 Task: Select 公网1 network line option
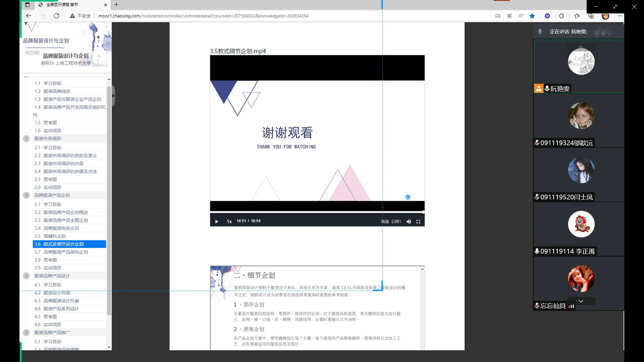pos(396,222)
